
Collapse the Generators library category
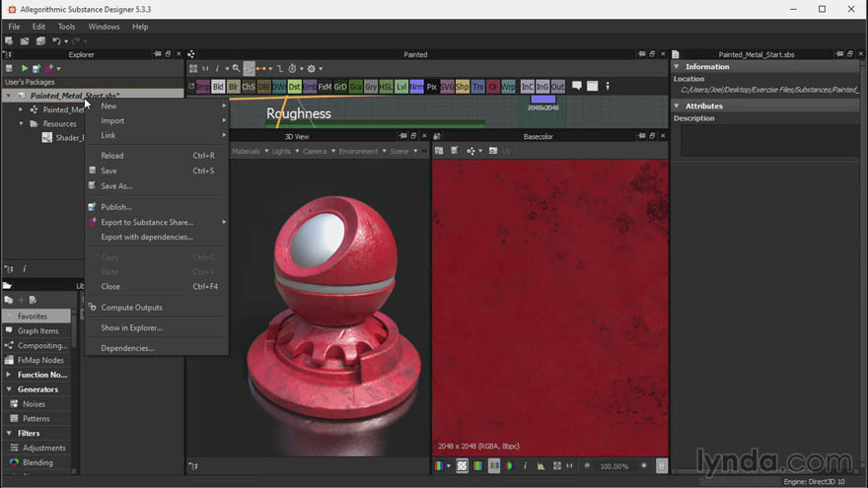coord(9,389)
